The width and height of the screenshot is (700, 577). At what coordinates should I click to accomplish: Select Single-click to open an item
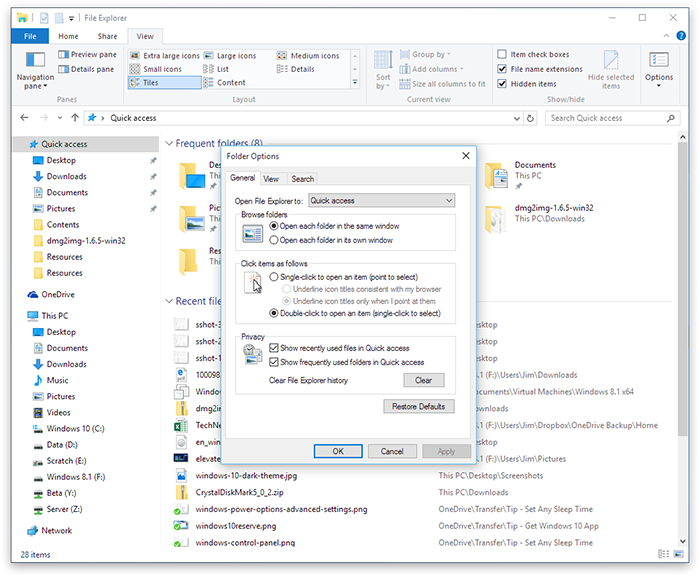pos(274,276)
